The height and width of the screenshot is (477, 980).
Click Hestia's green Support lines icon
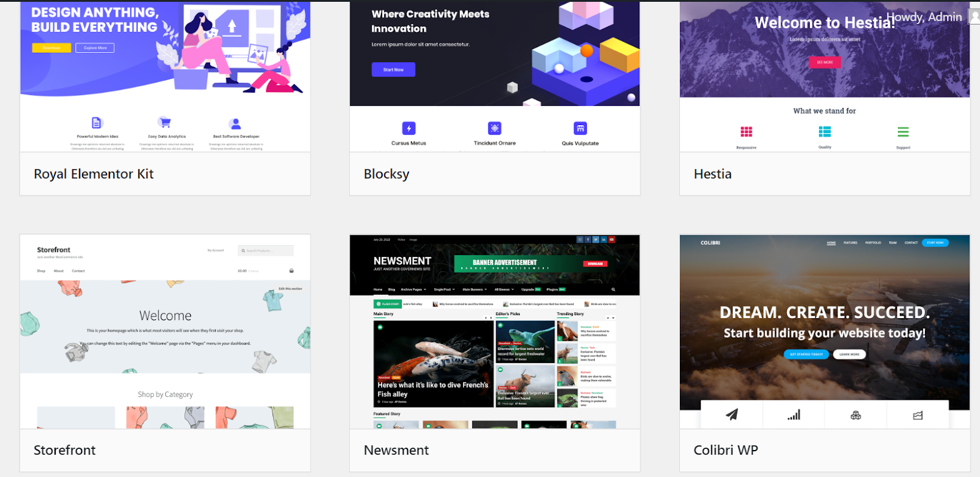pyautogui.click(x=903, y=132)
